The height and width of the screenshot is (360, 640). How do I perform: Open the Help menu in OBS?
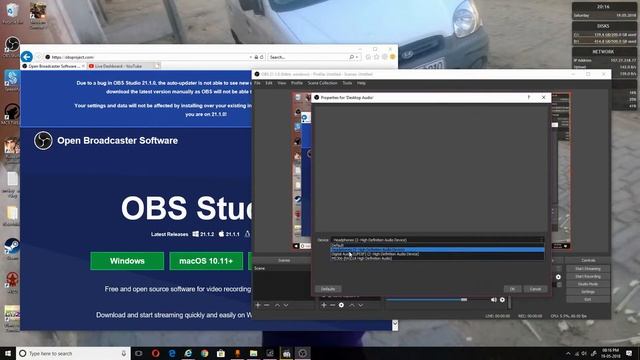[361, 83]
